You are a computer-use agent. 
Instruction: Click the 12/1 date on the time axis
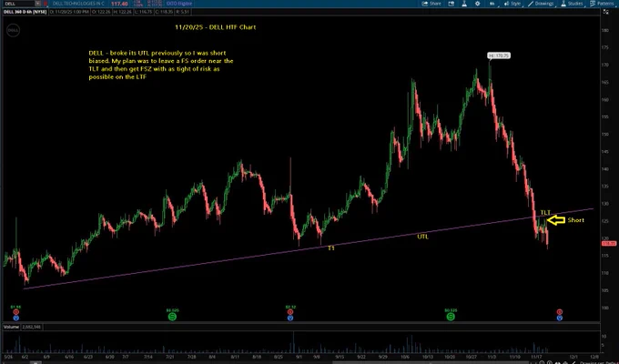[573, 357]
